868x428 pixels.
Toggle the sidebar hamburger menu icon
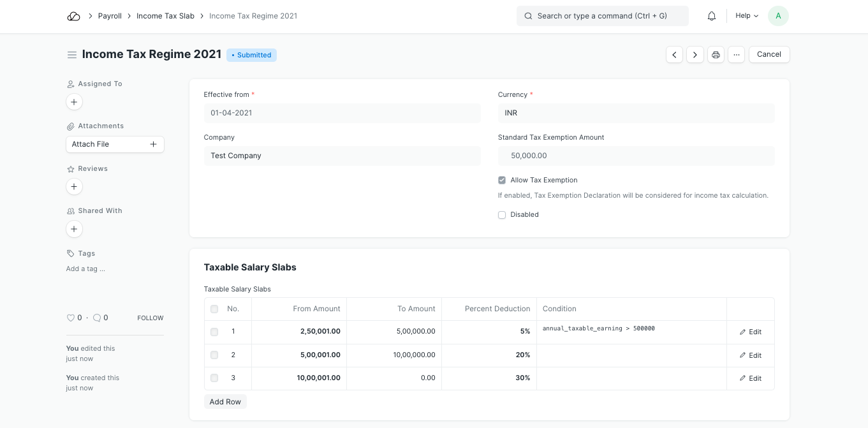coord(72,55)
